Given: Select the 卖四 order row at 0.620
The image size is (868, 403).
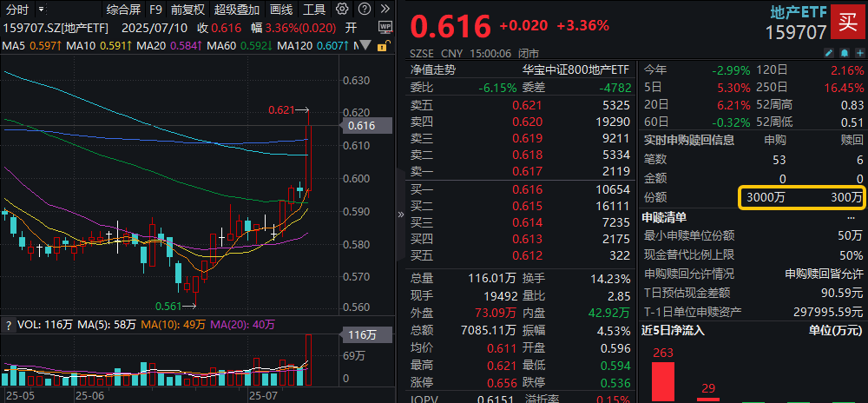Looking at the screenshot, I should (x=520, y=122).
